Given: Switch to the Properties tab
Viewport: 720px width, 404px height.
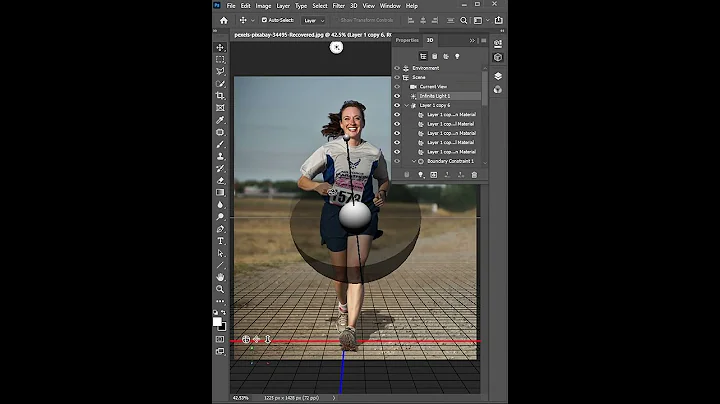Looking at the screenshot, I should (407, 40).
